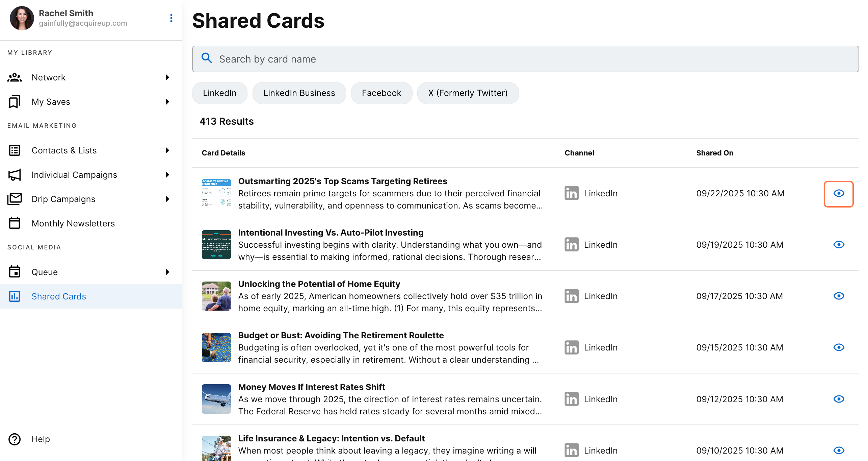The height and width of the screenshot is (461, 868).
Task: Expand the Contacts & Lists arrow
Action: (x=167, y=150)
